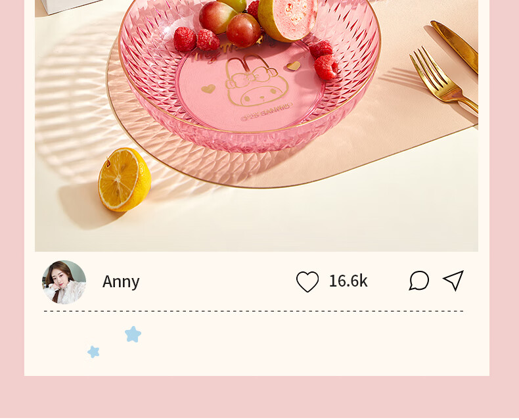Image resolution: width=519 pixels, height=420 pixels.
Task: Select the gold My Melody bunny emblem
Action: pos(256,80)
